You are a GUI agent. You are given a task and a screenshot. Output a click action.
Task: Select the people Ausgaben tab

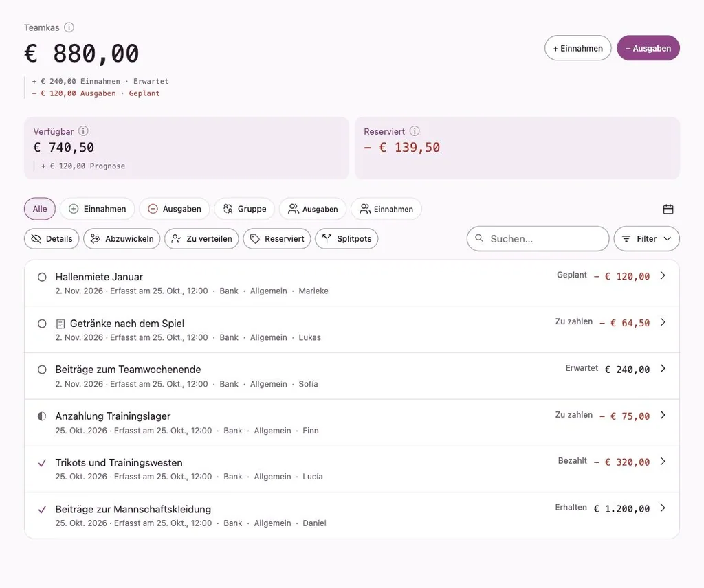click(x=313, y=209)
